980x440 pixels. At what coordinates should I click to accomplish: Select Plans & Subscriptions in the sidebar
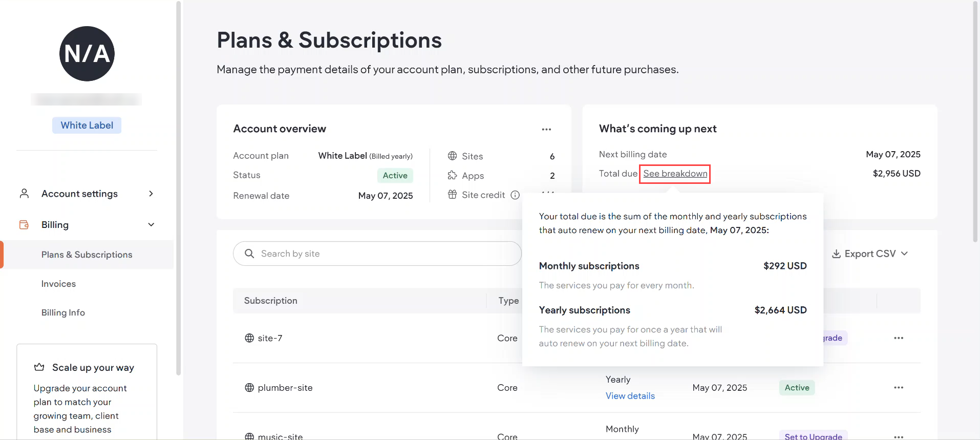[x=87, y=255]
